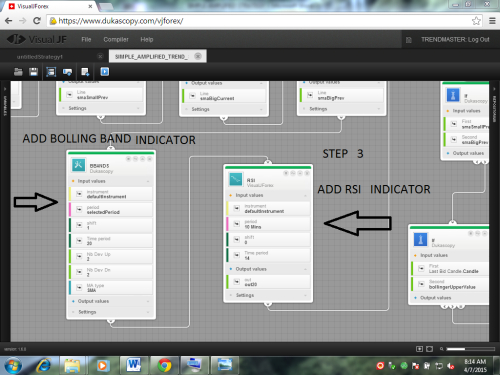The width and height of the screenshot is (500, 375).
Task: Expand Output values section in BBANDS block
Action: coord(148,301)
